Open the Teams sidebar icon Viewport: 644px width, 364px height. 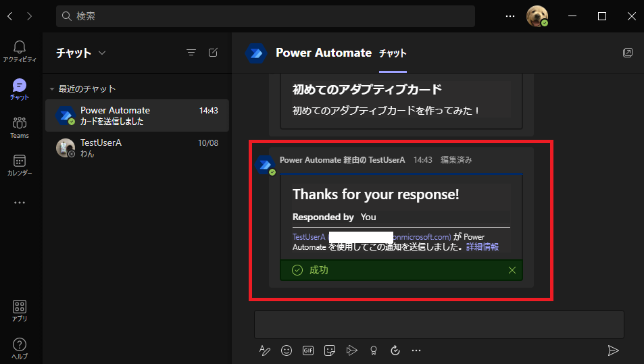(20, 127)
